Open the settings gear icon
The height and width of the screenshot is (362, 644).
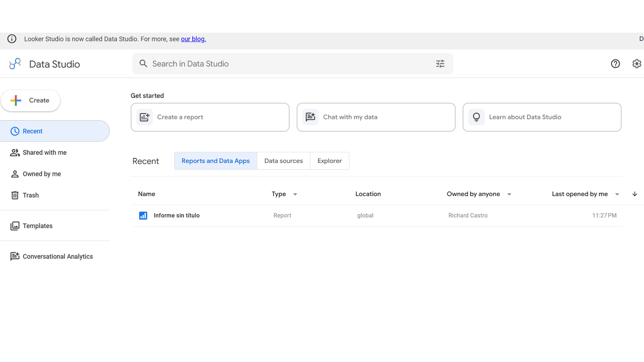[x=637, y=64]
